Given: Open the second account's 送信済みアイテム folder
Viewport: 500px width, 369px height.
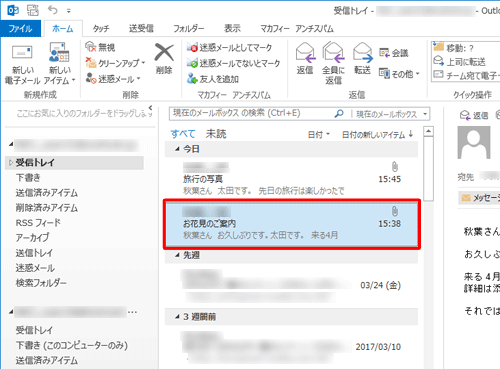Looking at the screenshot, I should point(47,360).
